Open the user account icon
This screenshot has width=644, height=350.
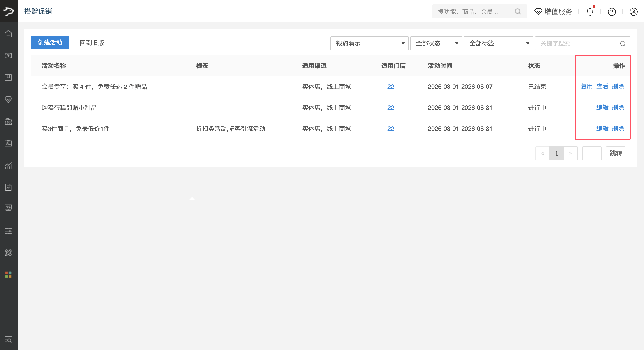633,12
